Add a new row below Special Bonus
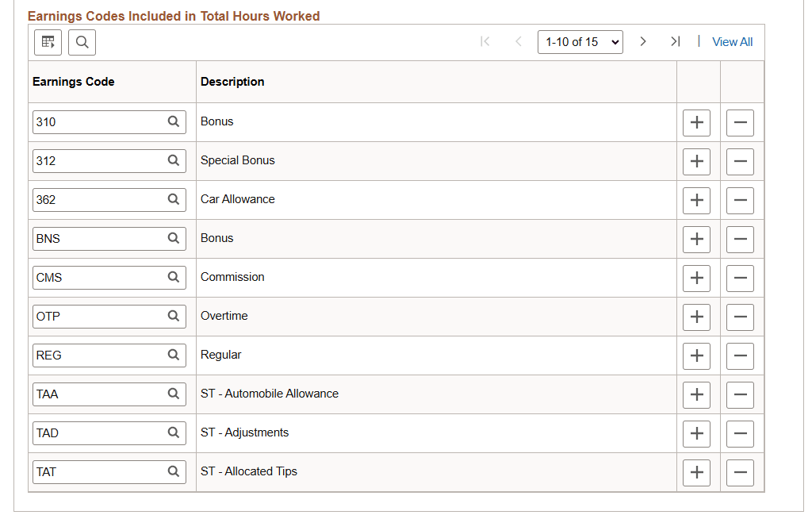 (x=696, y=161)
